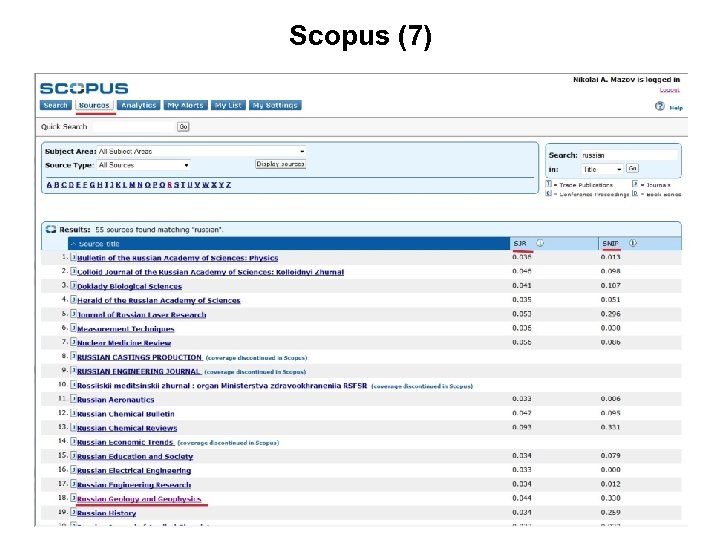Open Russian Geology and Geophysics link
The width and height of the screenshot is (720, 540).
pyautogui.click(x=139, y=499)
